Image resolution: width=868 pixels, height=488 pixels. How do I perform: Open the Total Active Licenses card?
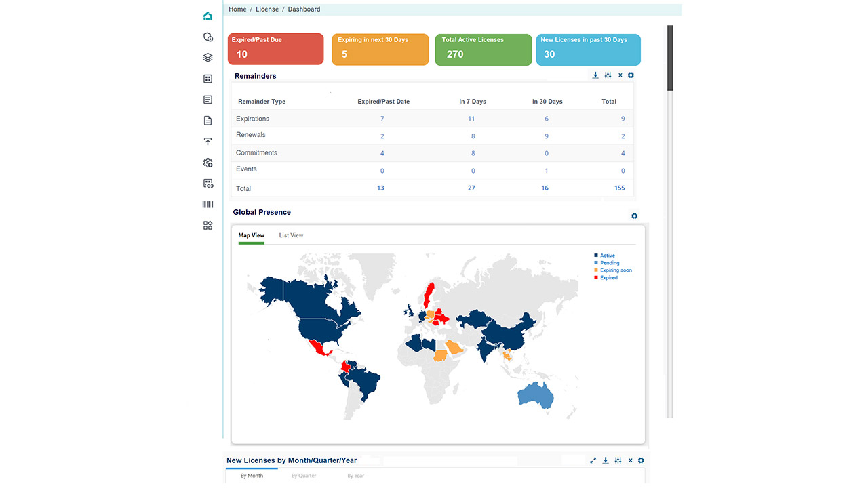483,49
